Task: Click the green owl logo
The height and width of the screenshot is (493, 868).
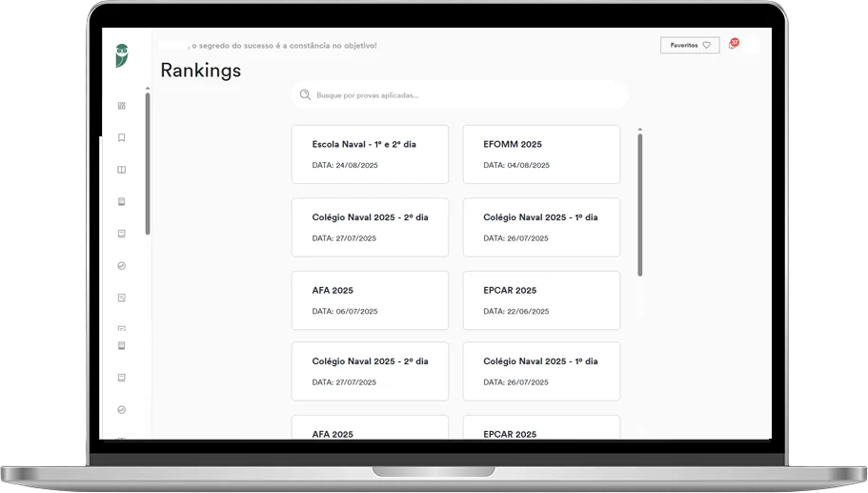Action: [x=121, y=56]
